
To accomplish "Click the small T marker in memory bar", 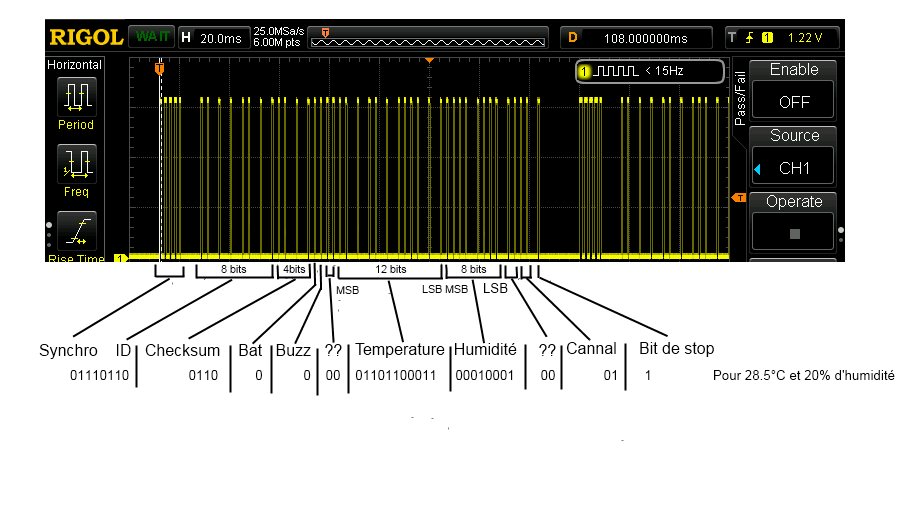I will click(x=325, y=32).
